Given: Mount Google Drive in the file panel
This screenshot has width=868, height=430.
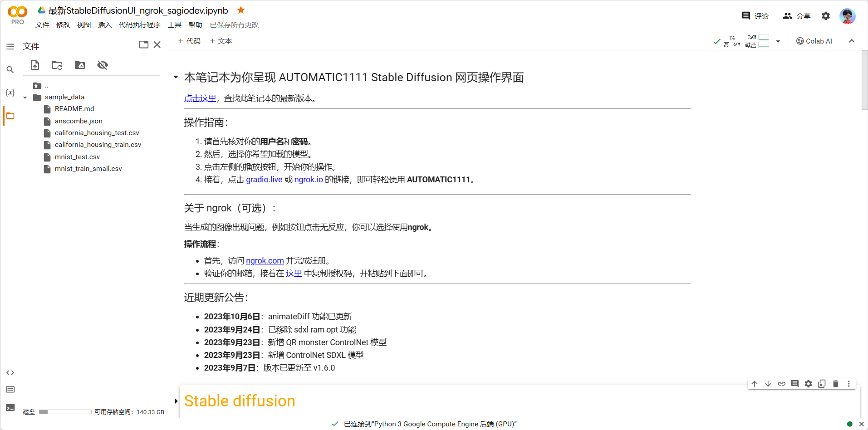Looking at the screenshot, I should point(79,65).
